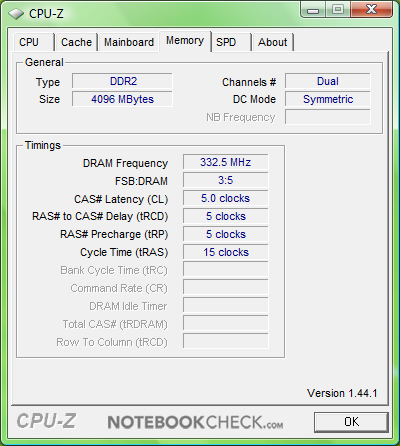
Task: Click the CPU-Z title bar icon
Action: click(x=16, y=14)
